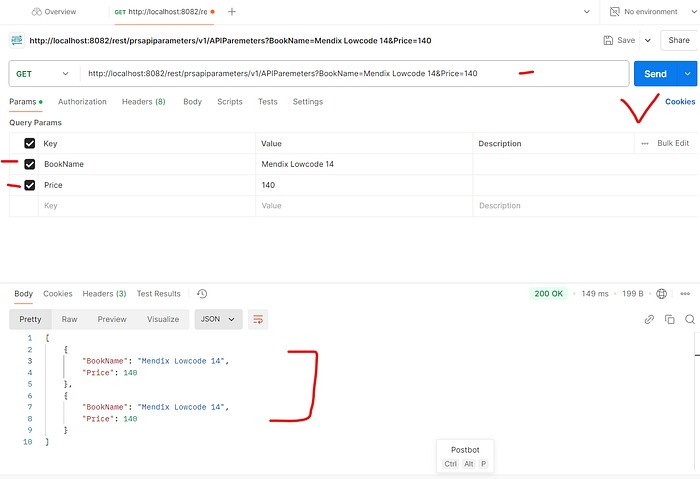Switch to Raw response view
This screenshot has height=479, width=700.
(69, 319)
